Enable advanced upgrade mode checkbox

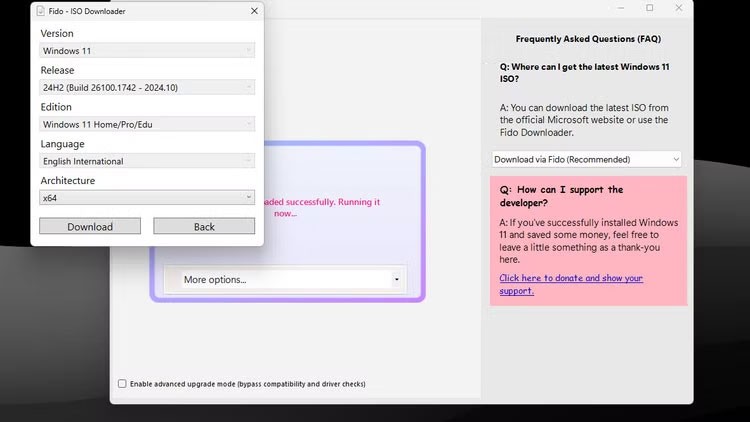(122, 384)
